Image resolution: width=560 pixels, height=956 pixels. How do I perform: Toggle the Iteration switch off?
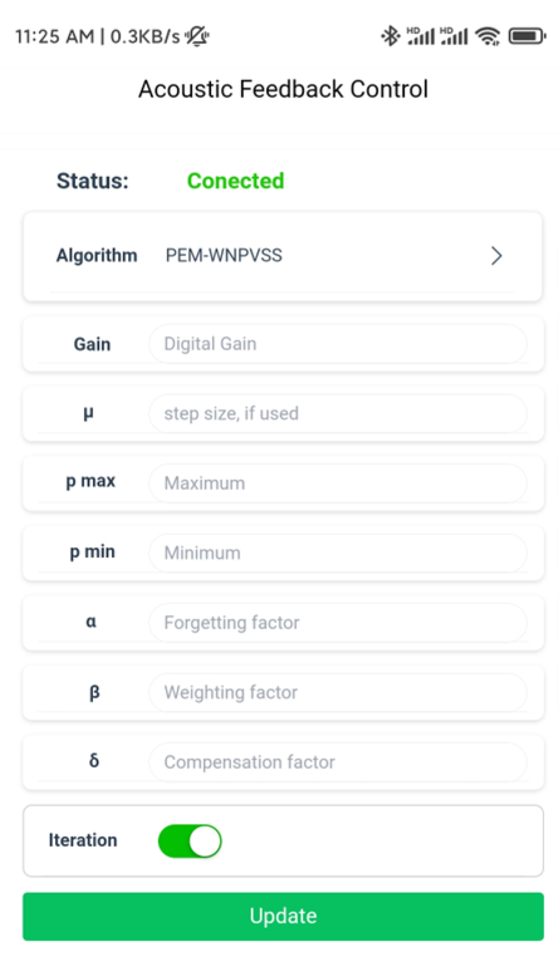click(x=190, y=841)
